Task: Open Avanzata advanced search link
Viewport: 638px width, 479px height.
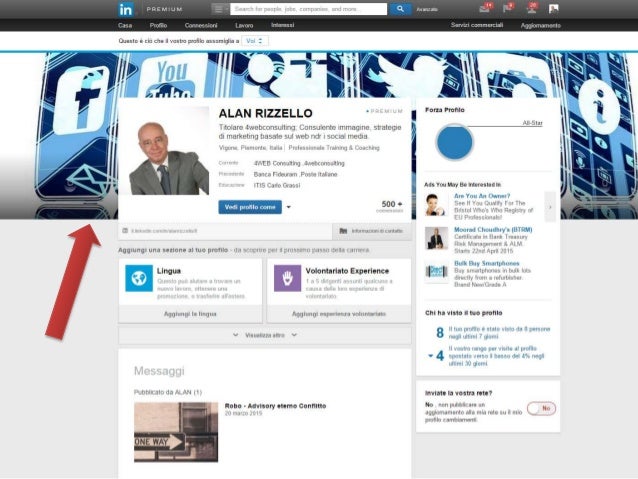Action: pos(427,9)
